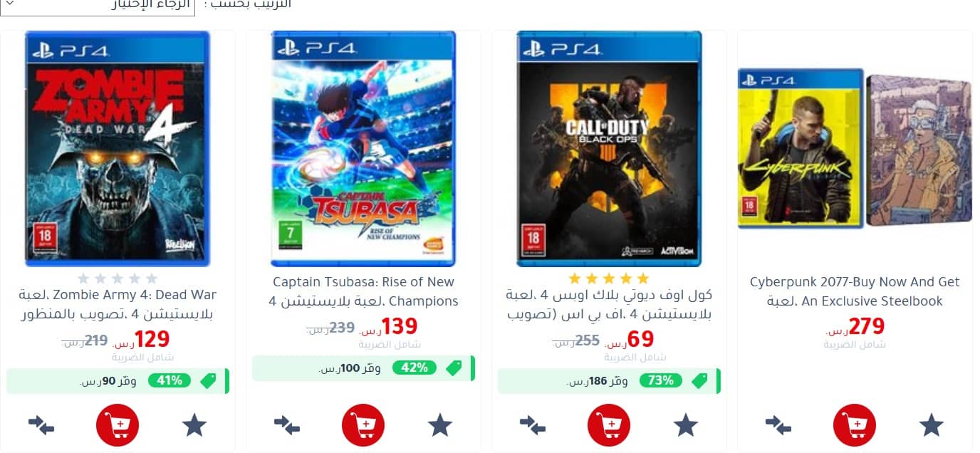Click the 73% discount badge
The width and height of the screenshot is (980, 453).
point(661,380)
